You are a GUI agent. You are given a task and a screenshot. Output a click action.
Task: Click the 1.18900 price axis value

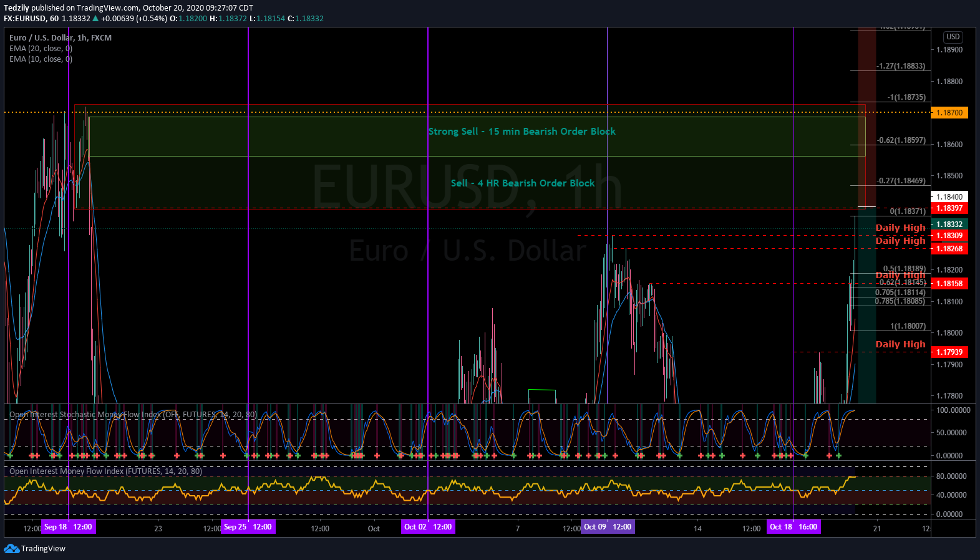click(x=949, y=50)
